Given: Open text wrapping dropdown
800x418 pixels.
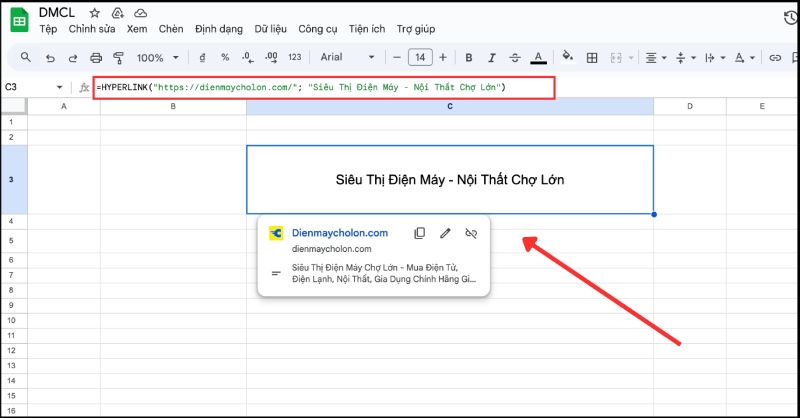Looking at the screenshot, I should (x=715, y=58).
